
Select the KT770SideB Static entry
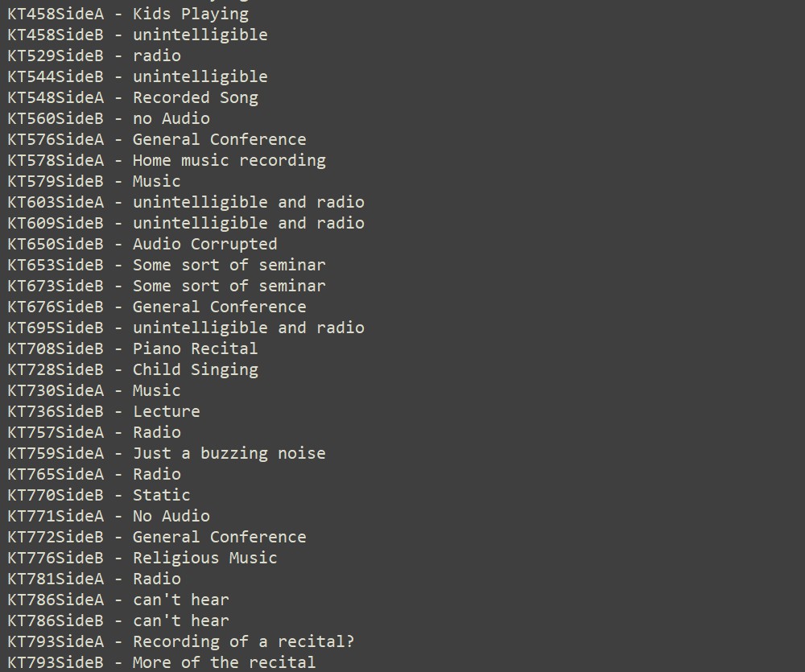tap(99, 495)
